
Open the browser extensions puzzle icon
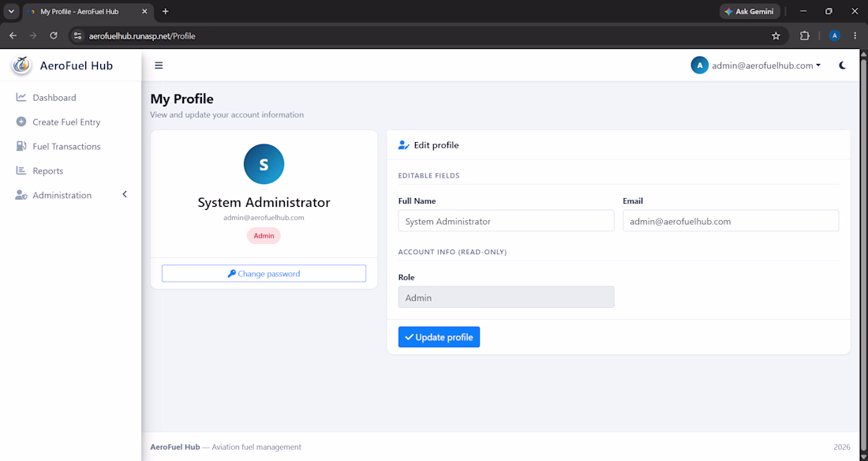point(805,36)
